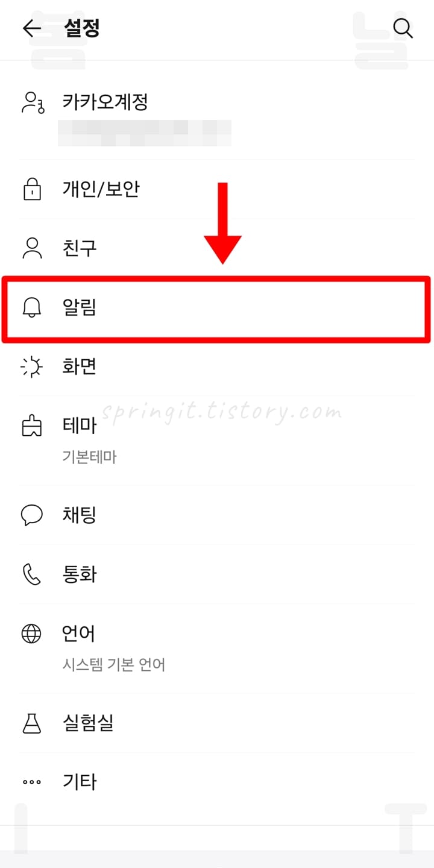Tap the phone icon for 통화
This screenshot has width=434, height=868.
31,574
